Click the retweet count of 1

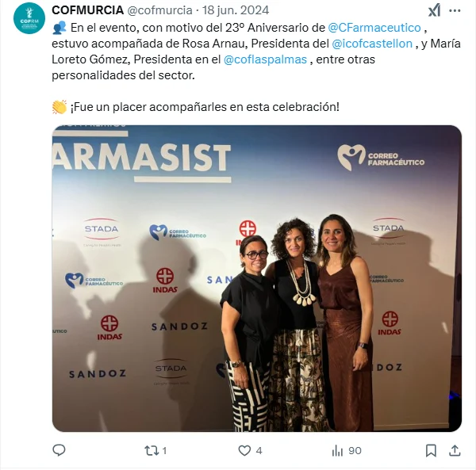point(164,451)
